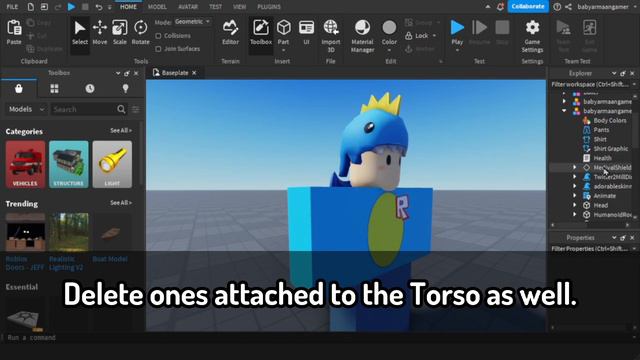Open Game Settings
This screenshot has width=640, height=360.
[x=532, y=36]
